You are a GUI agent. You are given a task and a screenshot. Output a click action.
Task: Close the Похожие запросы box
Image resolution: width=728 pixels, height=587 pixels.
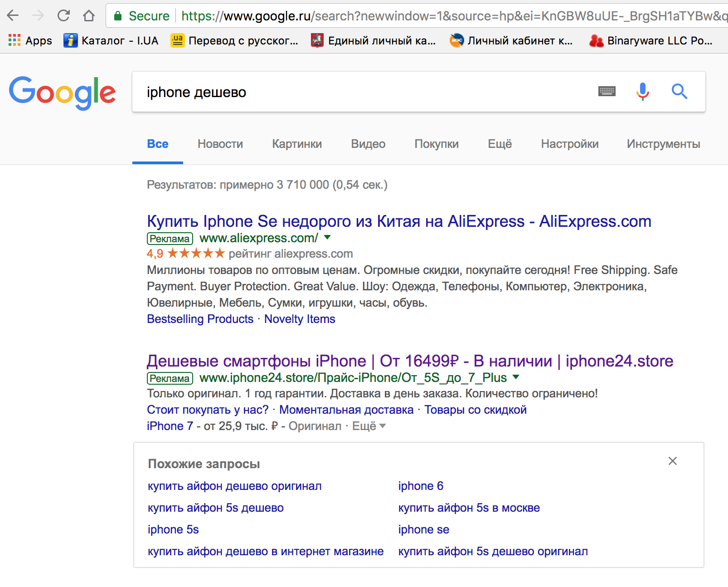673,461
